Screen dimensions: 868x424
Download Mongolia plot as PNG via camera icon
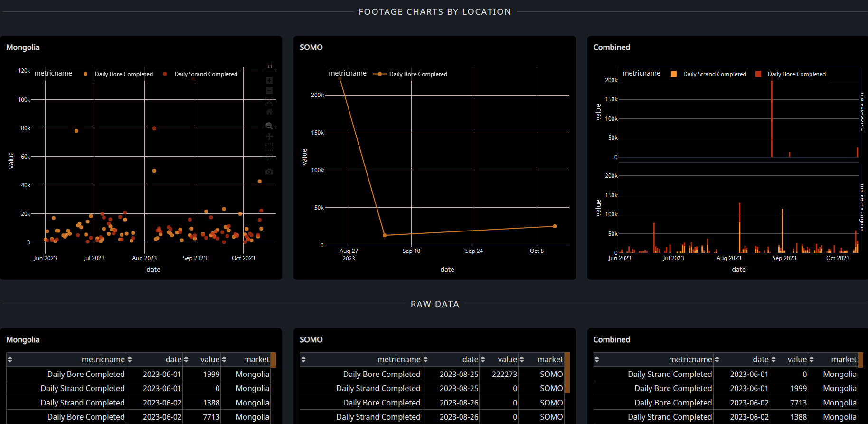coord(269,172)
